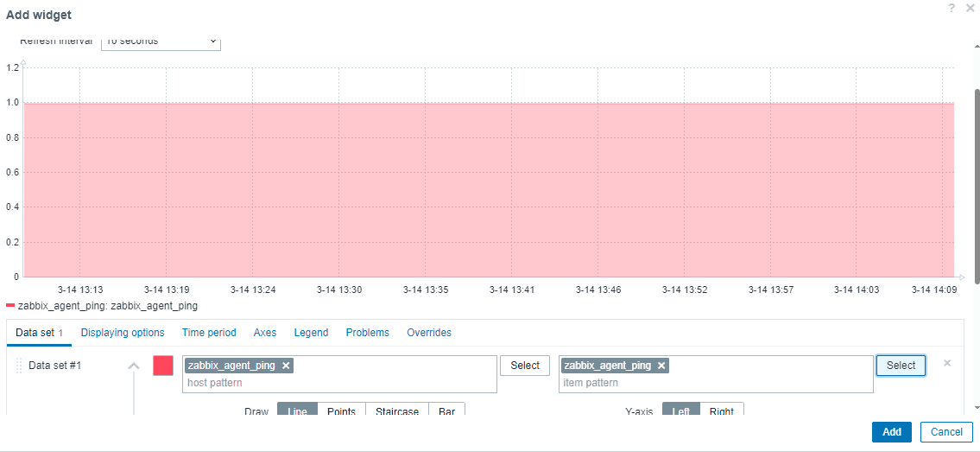Choose Line draw mode
Image resolution: width=980 pixels, height=452 pixels.
click(x=298, y=411)
